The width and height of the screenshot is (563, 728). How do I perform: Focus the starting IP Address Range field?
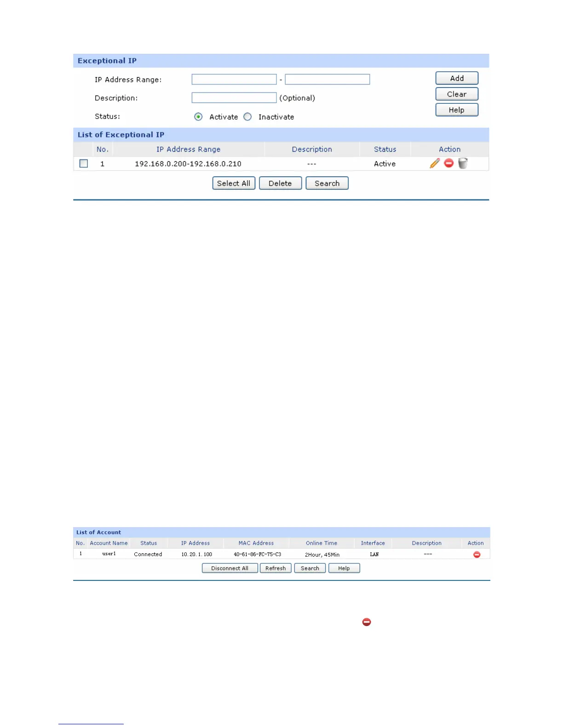234,80
